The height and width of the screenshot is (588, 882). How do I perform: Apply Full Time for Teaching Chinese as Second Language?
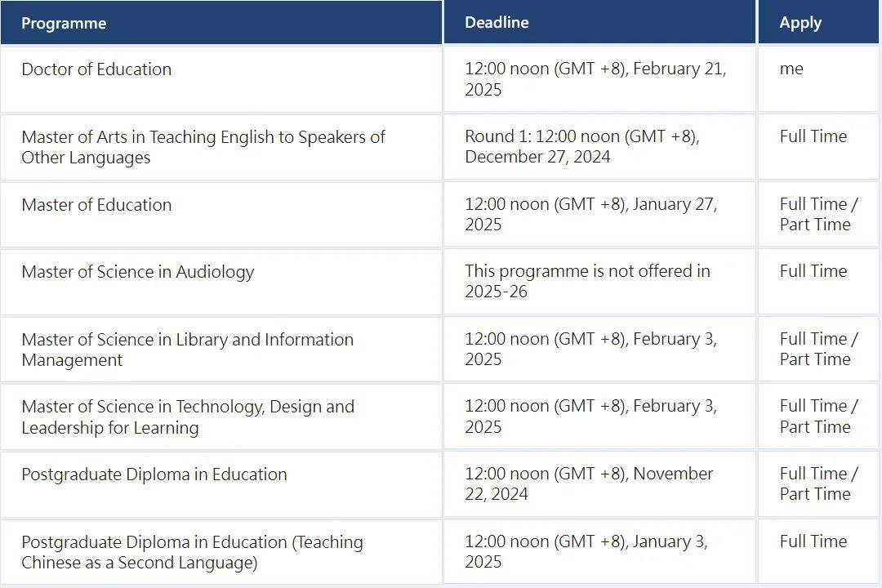tap(813, 541)
